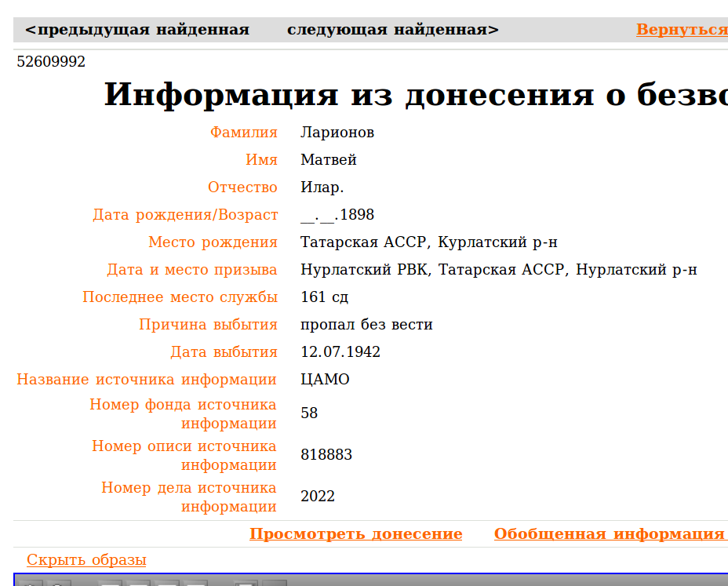Go to the next found record
728x586 pixels.
[x=392, y=30]
